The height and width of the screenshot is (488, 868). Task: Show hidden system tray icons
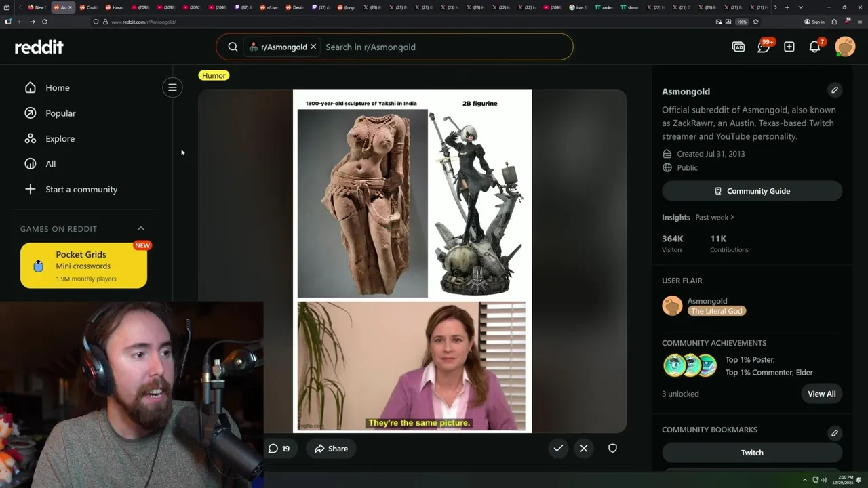(805, 480)
